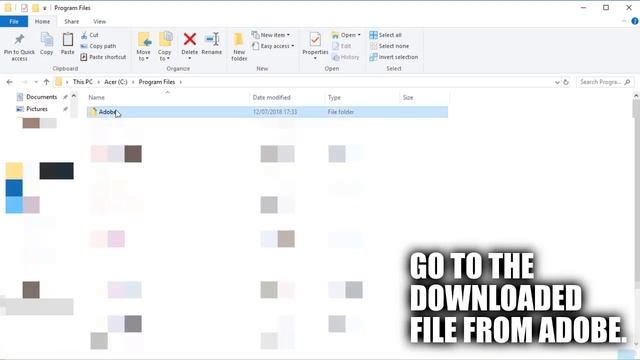Click Acer (C:) in address path
The image size is (640, 360).
coord(116,82)
